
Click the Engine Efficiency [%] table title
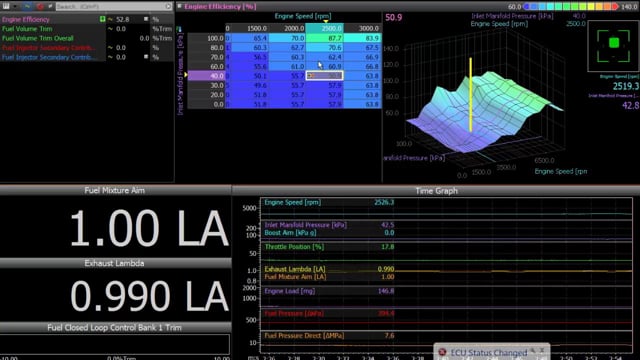point(220,7)
